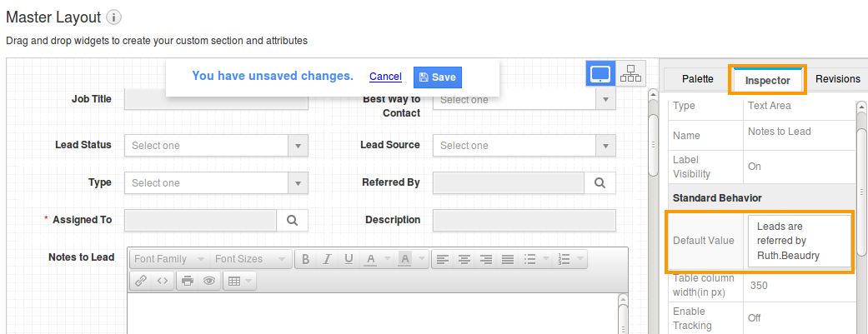The image size is (868, 334).
Task: Apply background color in editor toolbar
Action: click(405, 259)
